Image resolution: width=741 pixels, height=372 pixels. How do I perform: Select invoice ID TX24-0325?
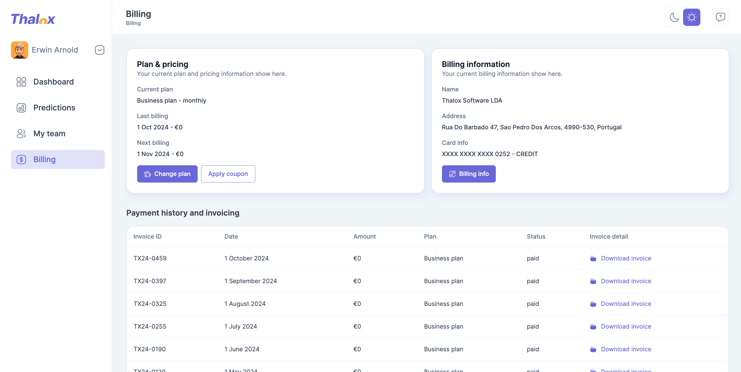pos(150,304)
